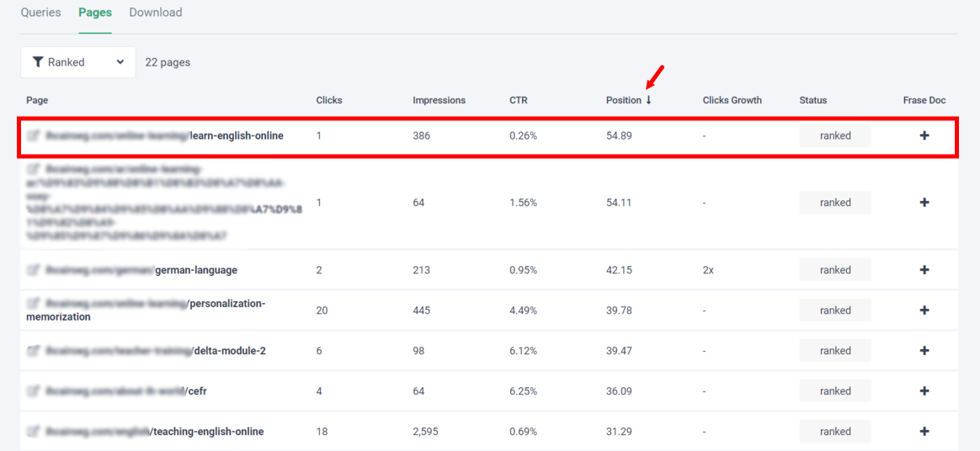Screen dimensions: 980x451
Task: Click ranked status badge for personalization-memorization
Action: click(835, 310)
